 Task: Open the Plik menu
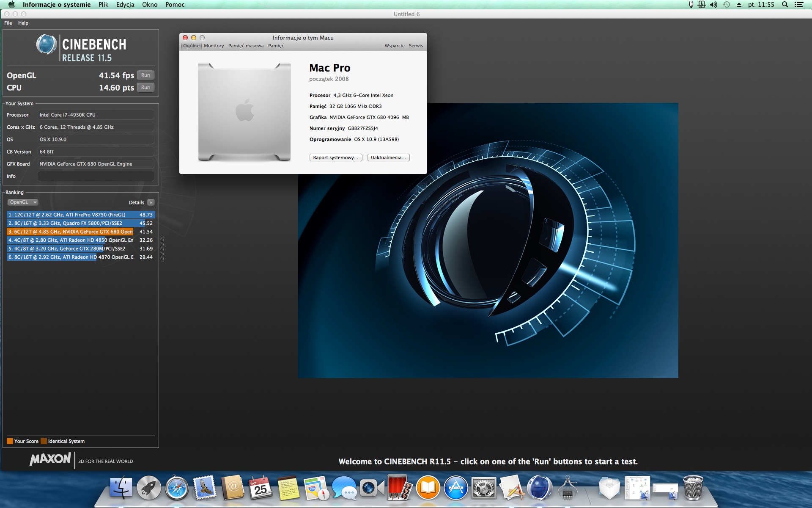click(103, 5)
